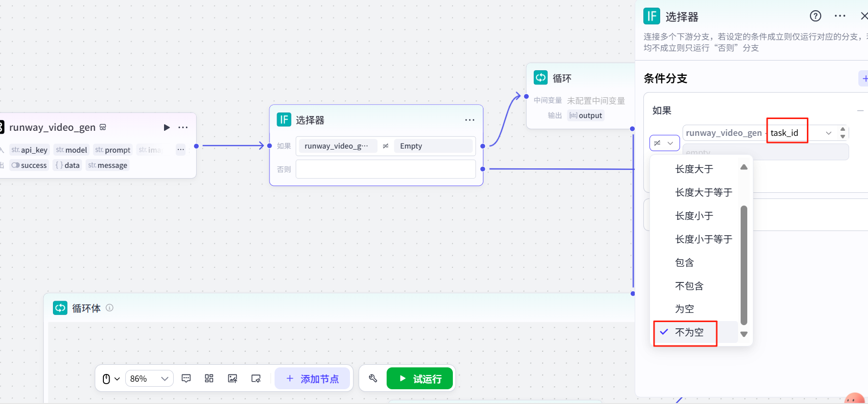868x404 pixels.
Task: Select 不包含 operator option
Action: (x=694, y=286)
